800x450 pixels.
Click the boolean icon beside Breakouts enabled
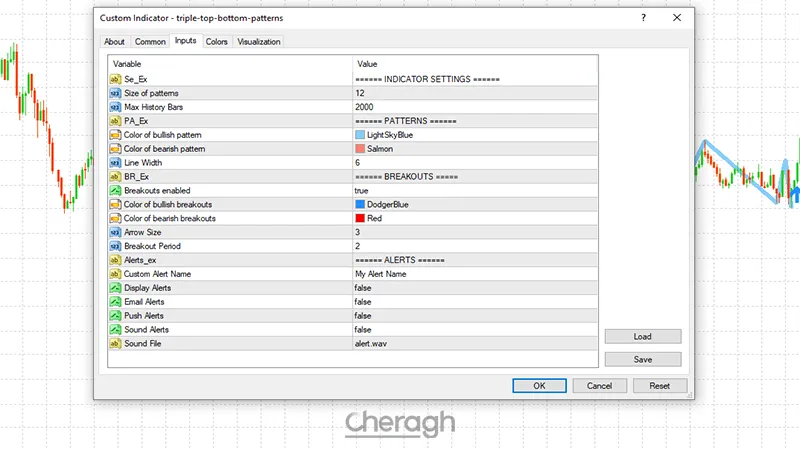pos(115,190)
